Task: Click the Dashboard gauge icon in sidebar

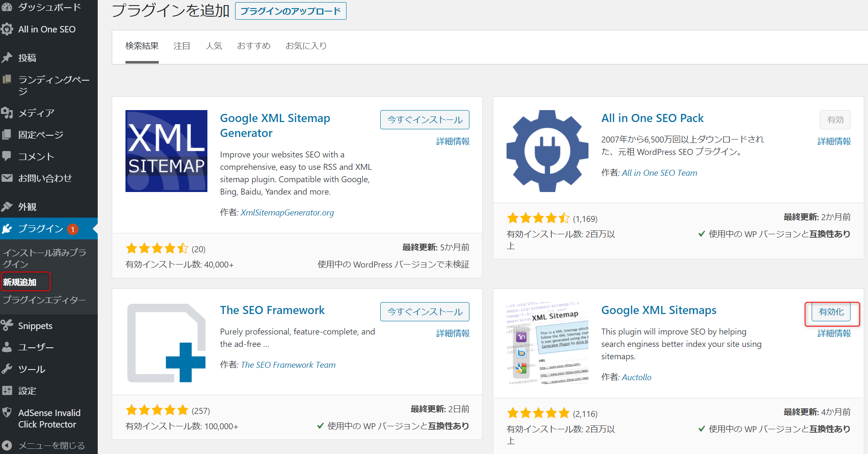Action: (x=7, y=6)
